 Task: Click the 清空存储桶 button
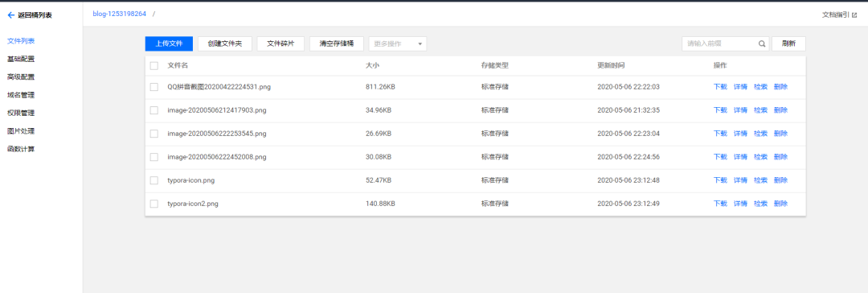[337, 43]
